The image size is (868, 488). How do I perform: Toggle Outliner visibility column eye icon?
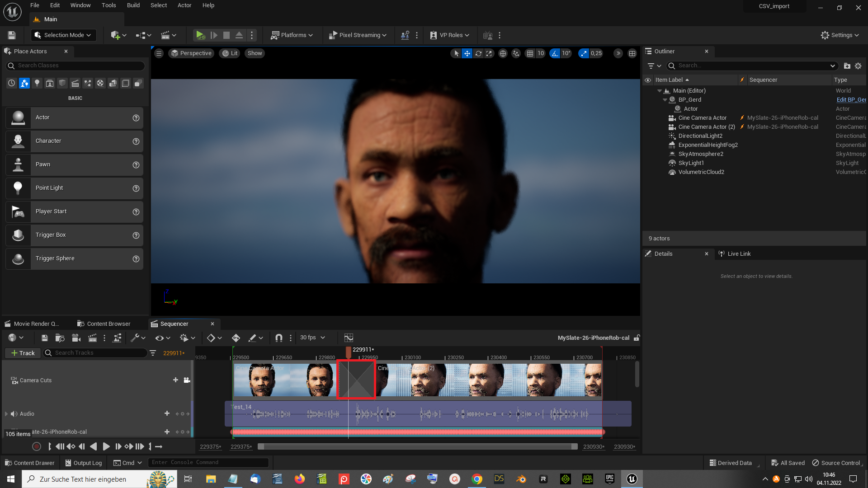(x=648, y=80)
